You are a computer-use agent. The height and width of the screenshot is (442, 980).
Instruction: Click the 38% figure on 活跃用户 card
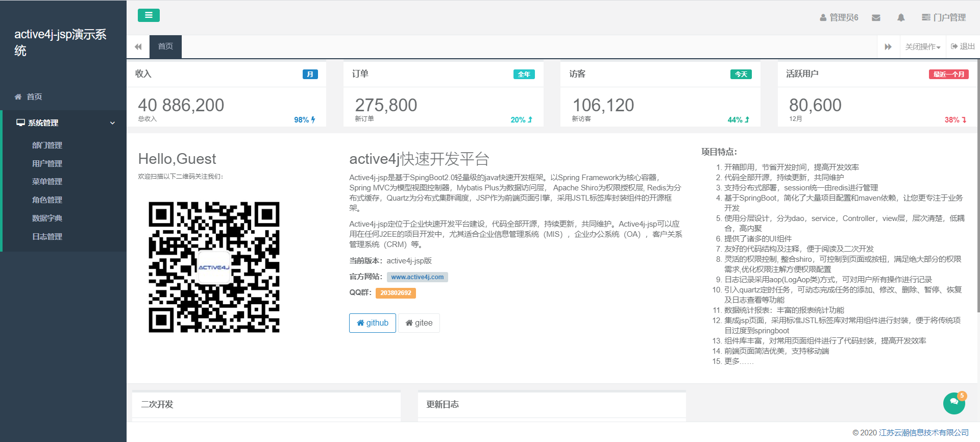click(955, 120)
